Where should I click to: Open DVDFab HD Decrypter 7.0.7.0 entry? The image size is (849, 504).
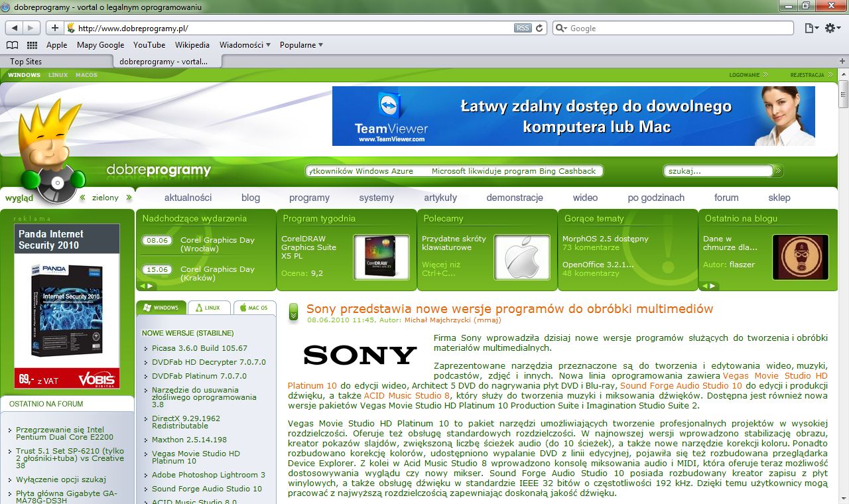(x=208, y=362)
